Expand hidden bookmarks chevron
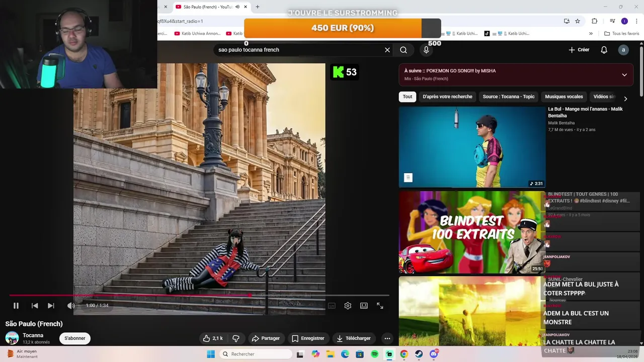Viewport: 644px width, 362px height. click(x=591, y=34)
